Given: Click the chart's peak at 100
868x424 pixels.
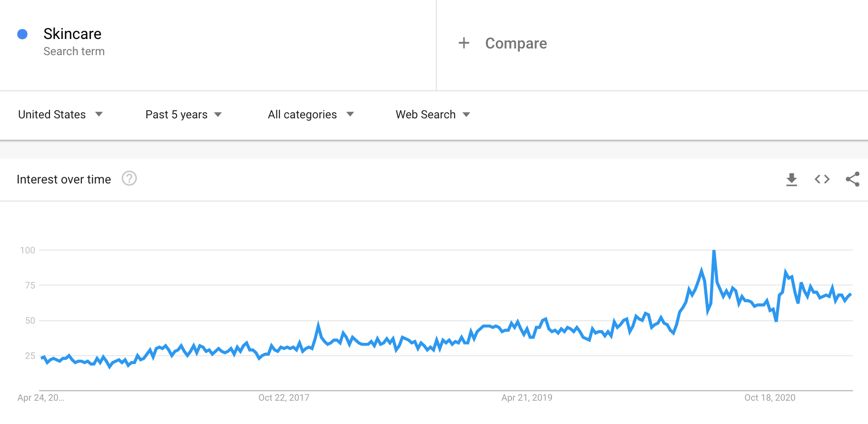Looking at the screenshot, I should click(x=714, y=251).
